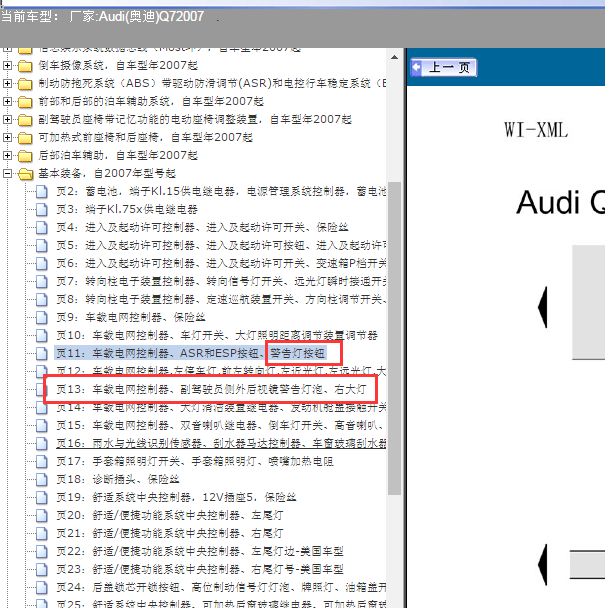Viewport: 605px width, 608px height.
Task: Click document icon for 页2 蓄电池
Action: pos(42,192)
